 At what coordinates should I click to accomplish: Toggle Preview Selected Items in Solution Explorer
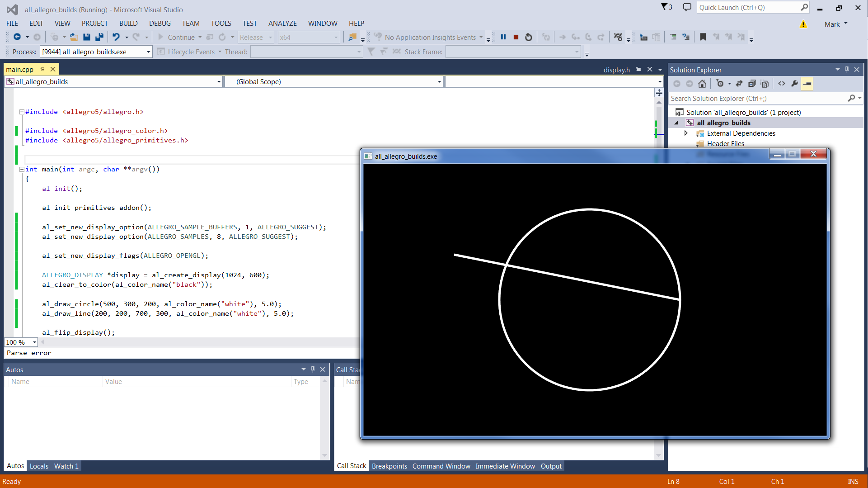[x=807, y=84]
